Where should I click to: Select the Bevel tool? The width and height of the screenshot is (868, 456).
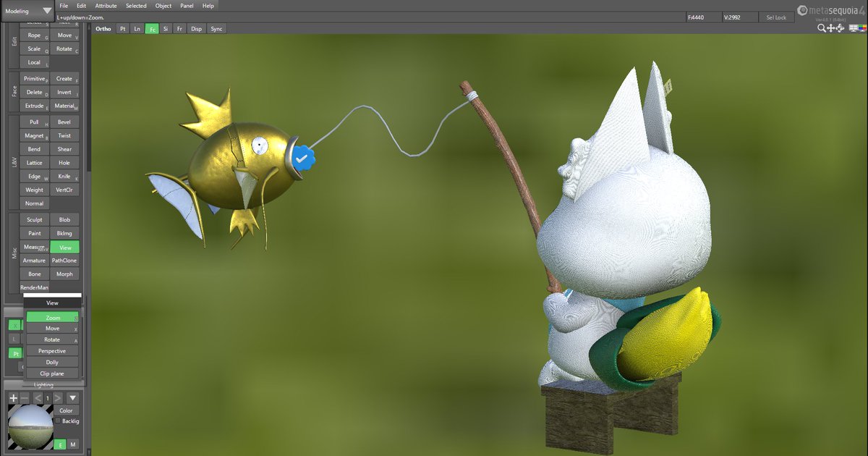[64, 122]
